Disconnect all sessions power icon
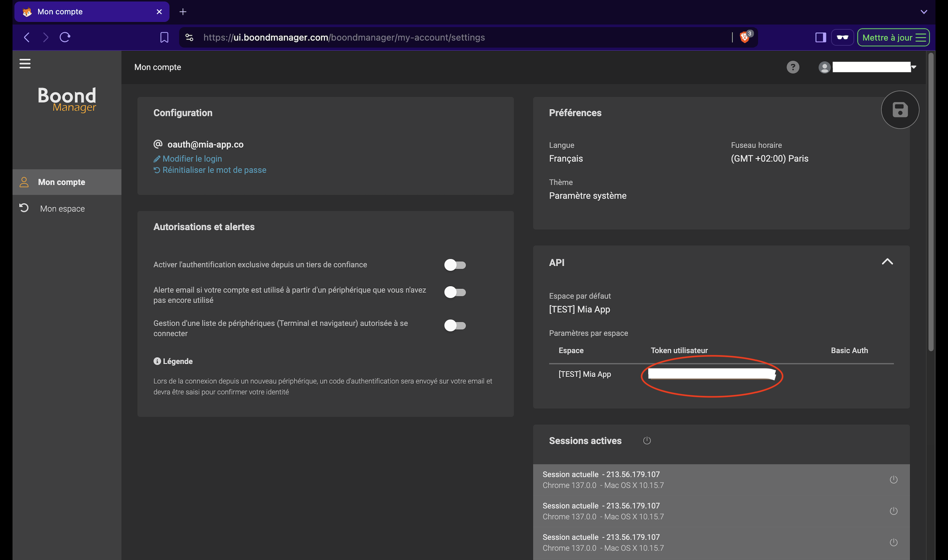The height and width of the screenshot is (560, 948). [647, 441]
